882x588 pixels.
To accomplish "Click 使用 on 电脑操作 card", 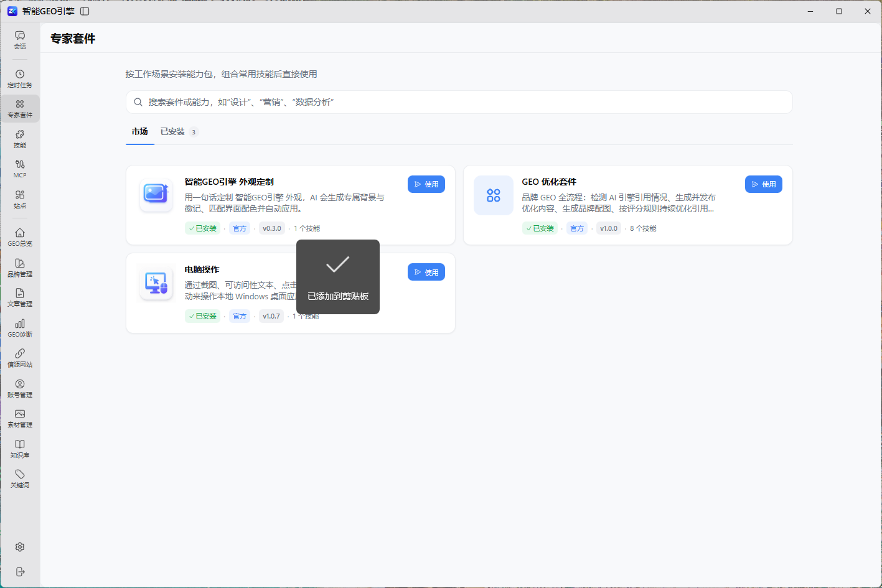I will click(426, 272).
